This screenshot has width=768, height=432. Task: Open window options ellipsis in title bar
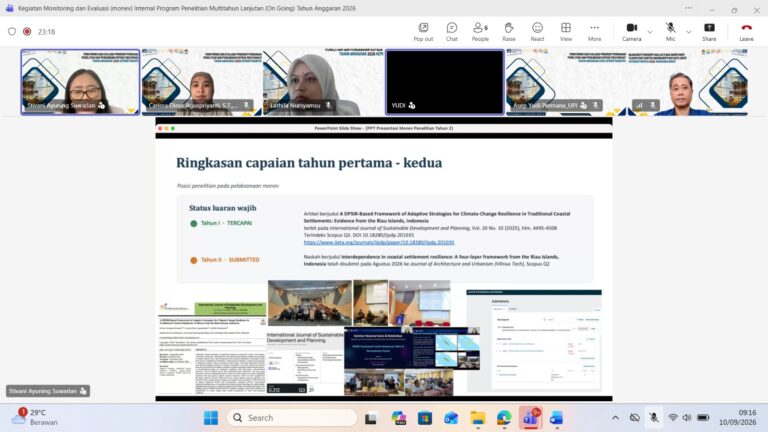tap(689, 8)
